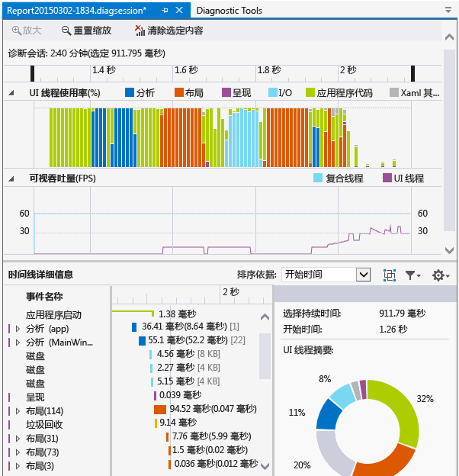Screen dimensions: 459x476
Task: Click the I/O light blue legend swatch
Action: tap(273, 92)
